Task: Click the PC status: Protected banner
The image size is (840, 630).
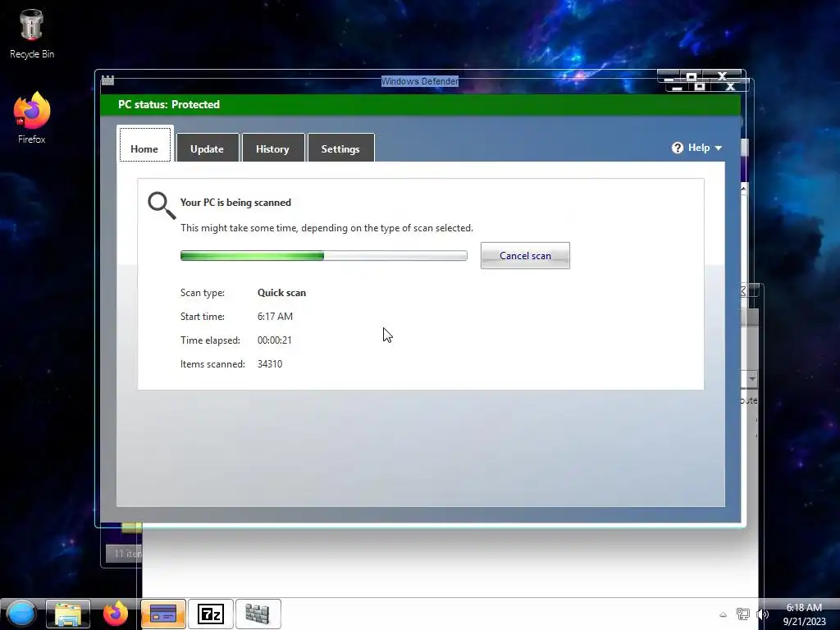Action: click(x=421, y=104)
